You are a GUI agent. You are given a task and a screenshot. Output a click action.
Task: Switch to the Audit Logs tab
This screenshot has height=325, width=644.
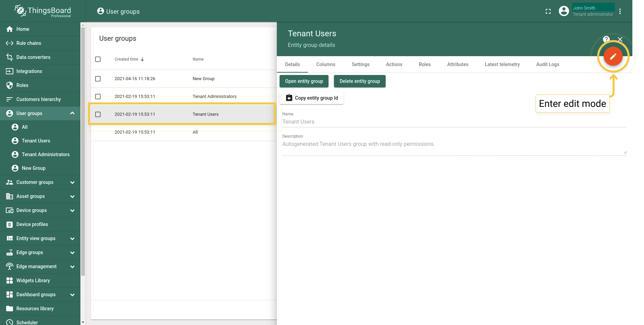[548, 64]
